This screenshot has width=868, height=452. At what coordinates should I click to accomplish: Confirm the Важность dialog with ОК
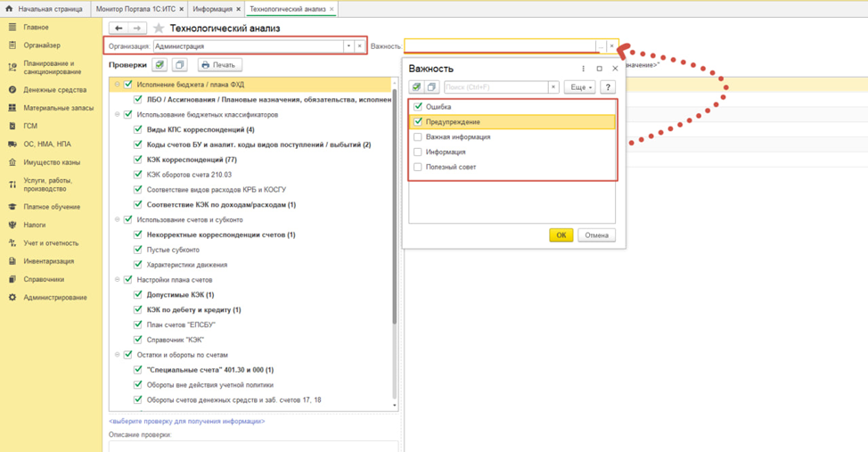point(561,234)
